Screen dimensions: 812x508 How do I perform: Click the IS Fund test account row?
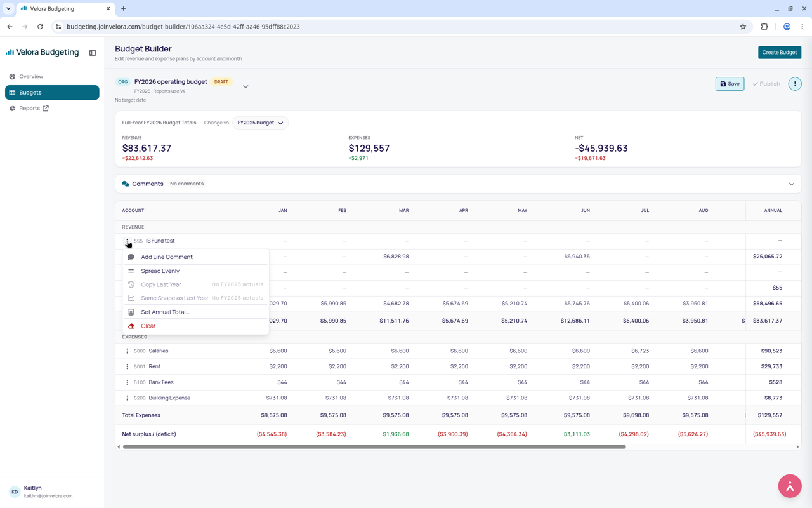click(458, 241)
